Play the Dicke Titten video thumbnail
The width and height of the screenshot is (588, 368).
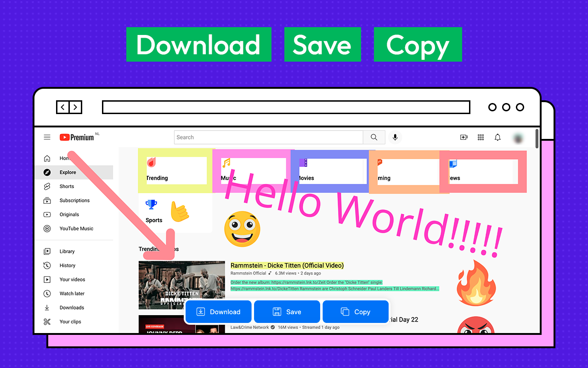(x=182, y=285)
